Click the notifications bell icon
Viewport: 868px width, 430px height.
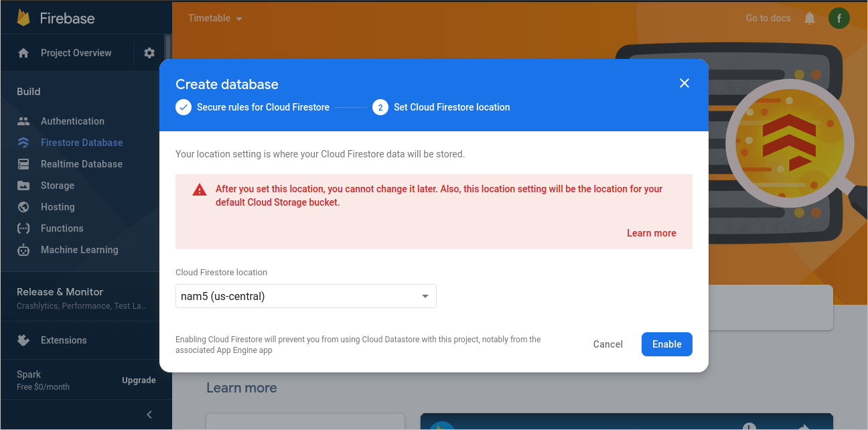pyautogui.click(x=810, y=18)
